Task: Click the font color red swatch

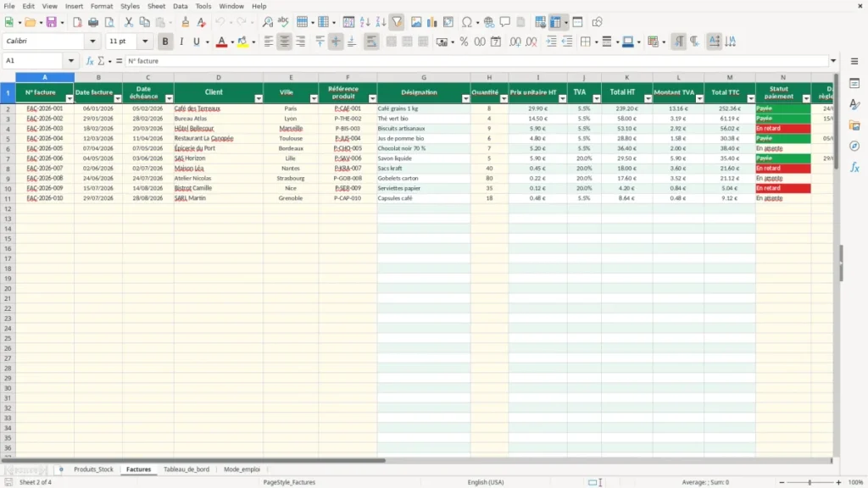Action: tap(221, 42)
